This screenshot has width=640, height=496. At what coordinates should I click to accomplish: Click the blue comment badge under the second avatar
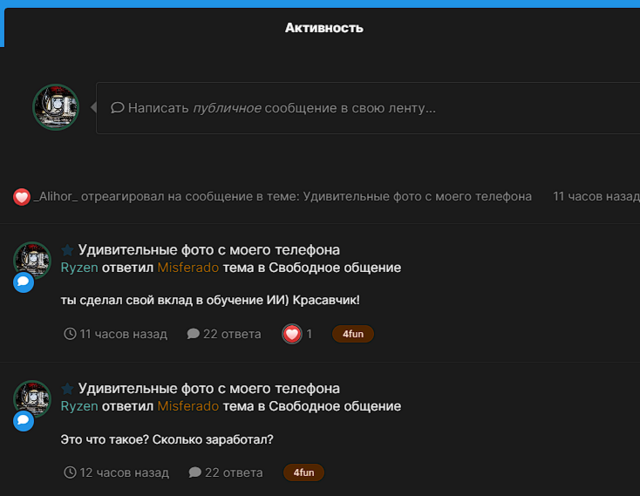coord(23,421)
